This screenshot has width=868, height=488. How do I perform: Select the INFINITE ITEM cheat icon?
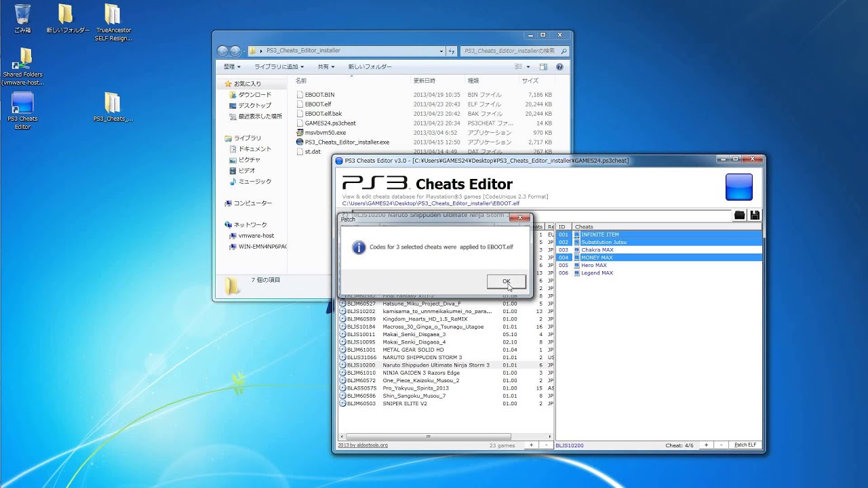577,235
